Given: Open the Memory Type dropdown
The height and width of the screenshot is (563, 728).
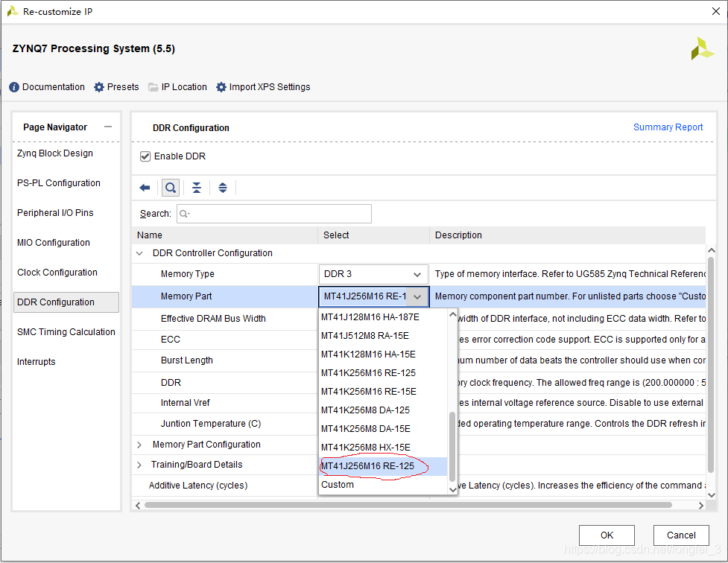Looking at the screenshot, I should click(373, 274).
